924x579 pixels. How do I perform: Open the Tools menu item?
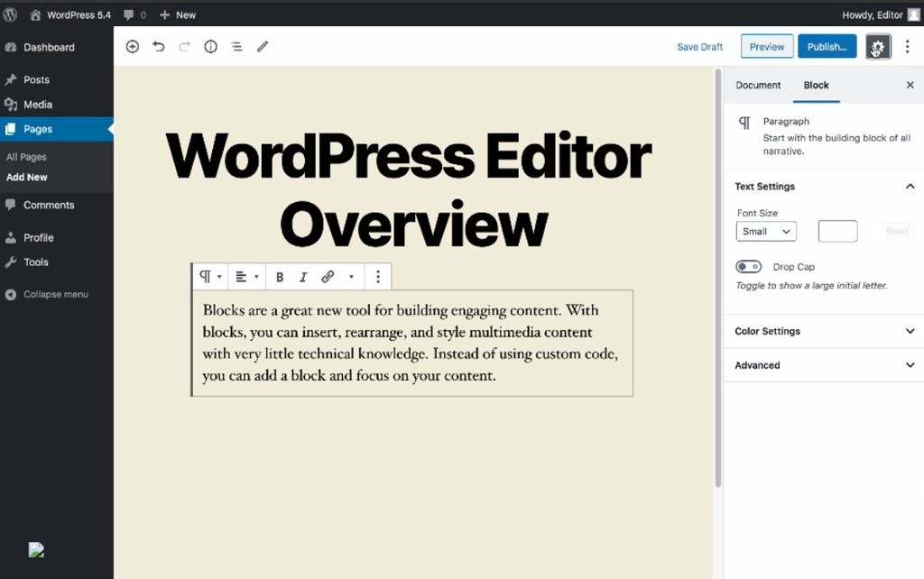point(57,262)
